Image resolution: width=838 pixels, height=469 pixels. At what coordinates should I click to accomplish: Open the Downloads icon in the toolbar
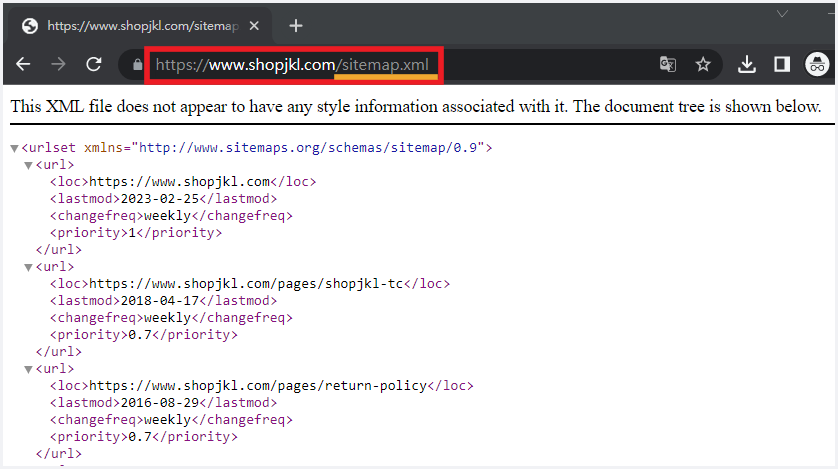pyautogui.click(x=746, y=65)
